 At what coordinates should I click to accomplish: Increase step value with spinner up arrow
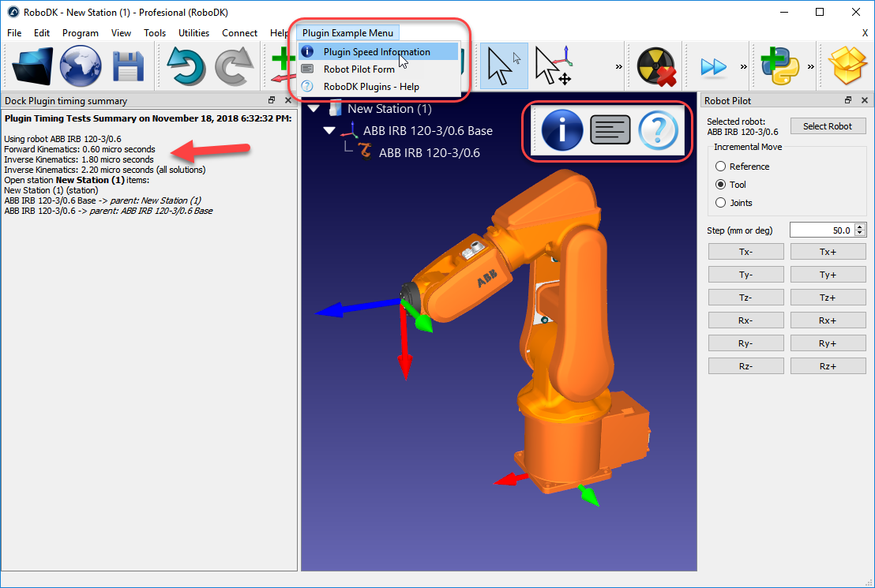click(860, 227)
